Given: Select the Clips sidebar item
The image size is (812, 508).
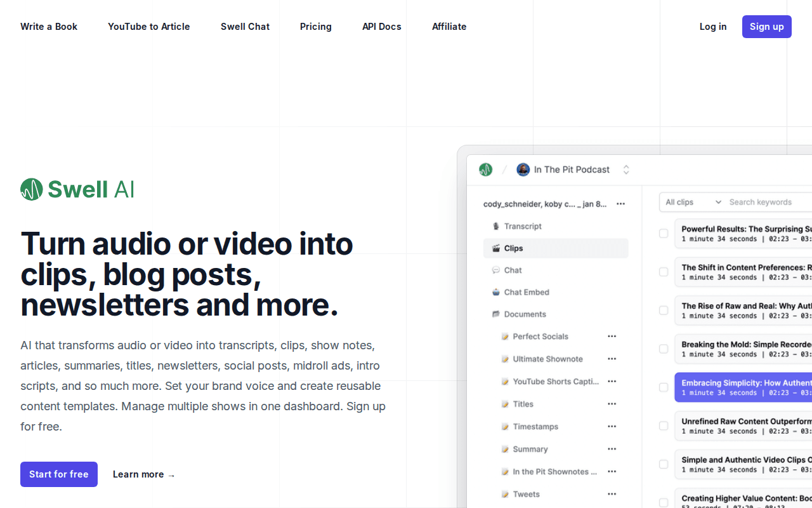Looking at the screenshot, I should coord(556,248).
